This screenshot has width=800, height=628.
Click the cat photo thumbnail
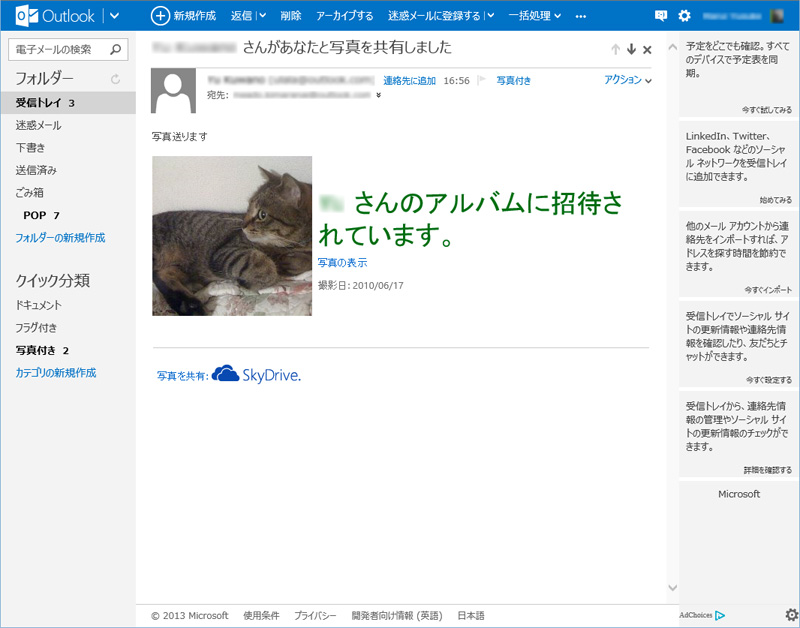coord(231,236)
